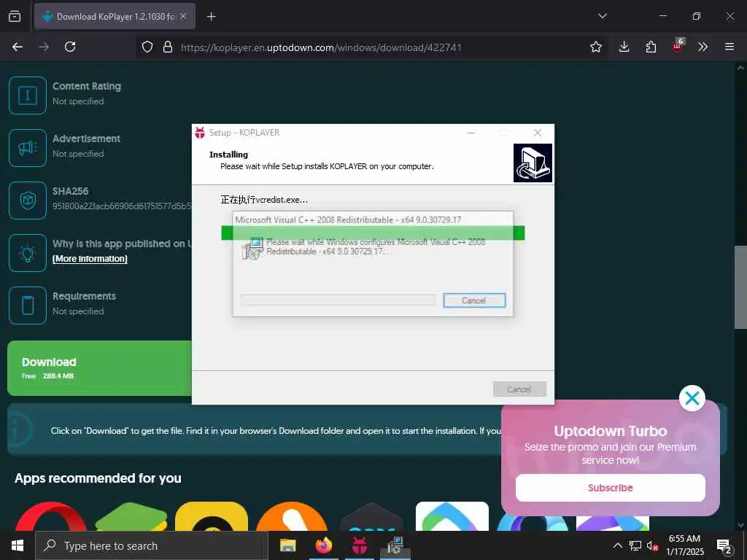747x560 pixels.
Task: Show more tools overflow chevron
Action: [703, 47]
